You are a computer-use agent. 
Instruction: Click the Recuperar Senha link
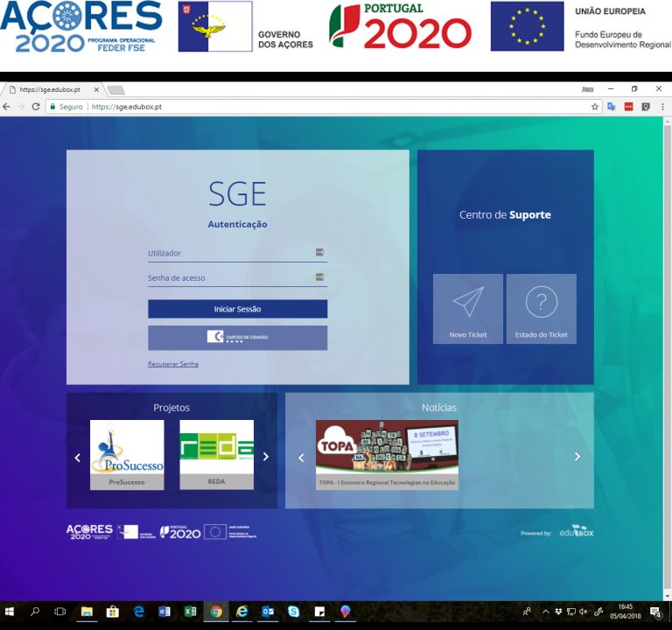tap(172, 364)
